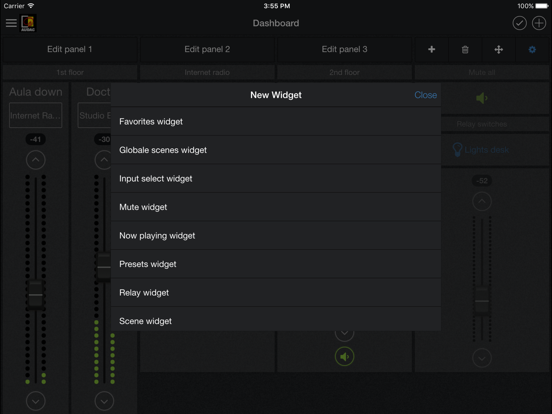Lower the -52 zone volume down chevron

(x=482, y=358)
